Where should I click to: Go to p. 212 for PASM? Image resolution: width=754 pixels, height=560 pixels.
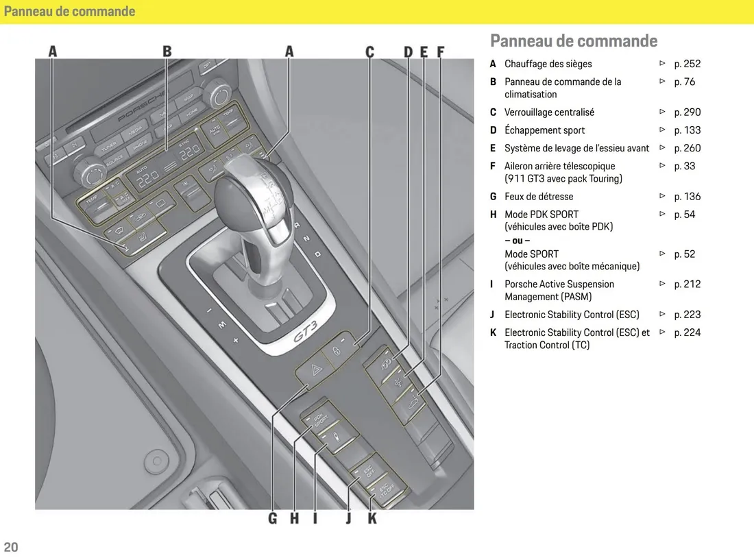[687, 284]
